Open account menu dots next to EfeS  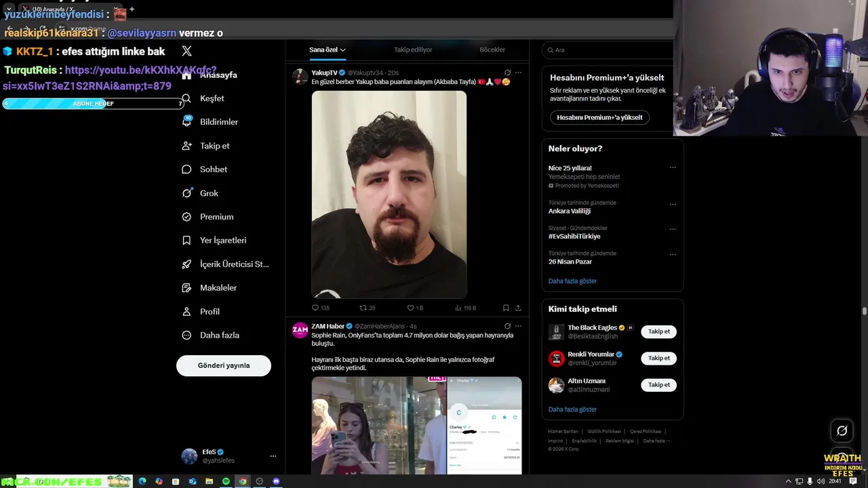pyautogui.click(x=273, y=456)
